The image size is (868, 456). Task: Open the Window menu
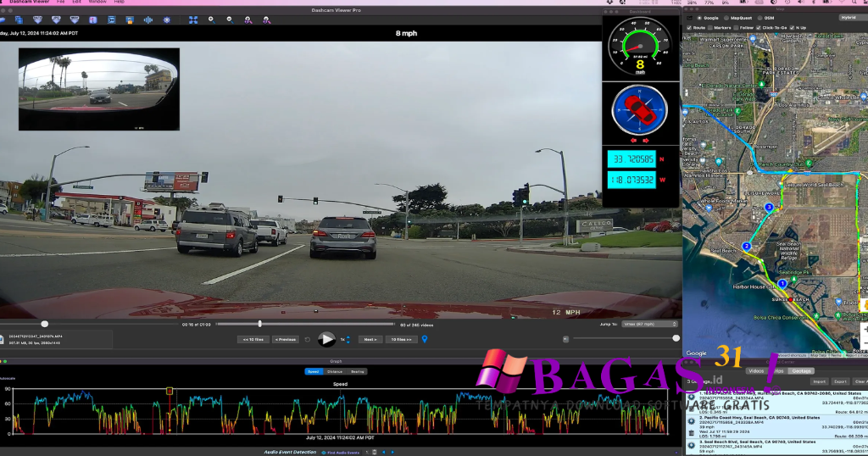click(97, 3)
